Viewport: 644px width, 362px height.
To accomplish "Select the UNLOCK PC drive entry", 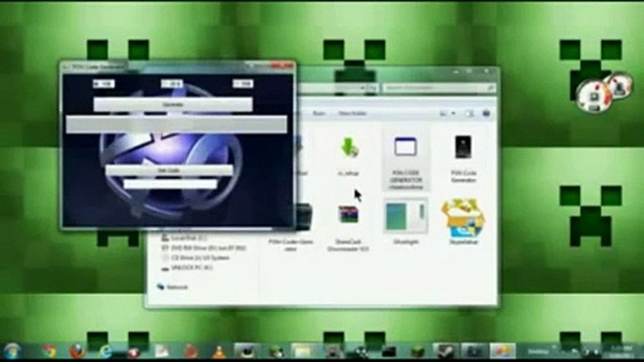I will pos(187,268).
